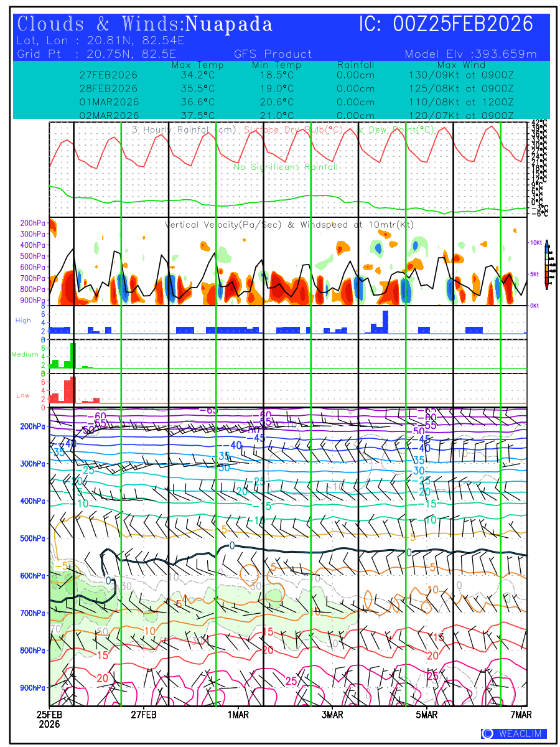The image size is (560, 747).
Task: Click the WEACLIM logo icon
Action: click(x=487, y=734)
